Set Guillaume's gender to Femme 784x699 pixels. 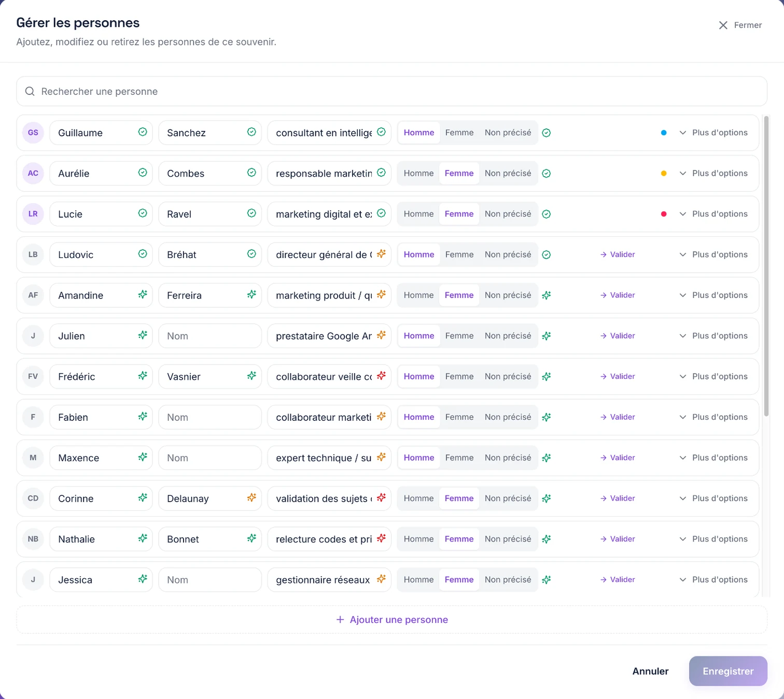(x=459, y=133)
